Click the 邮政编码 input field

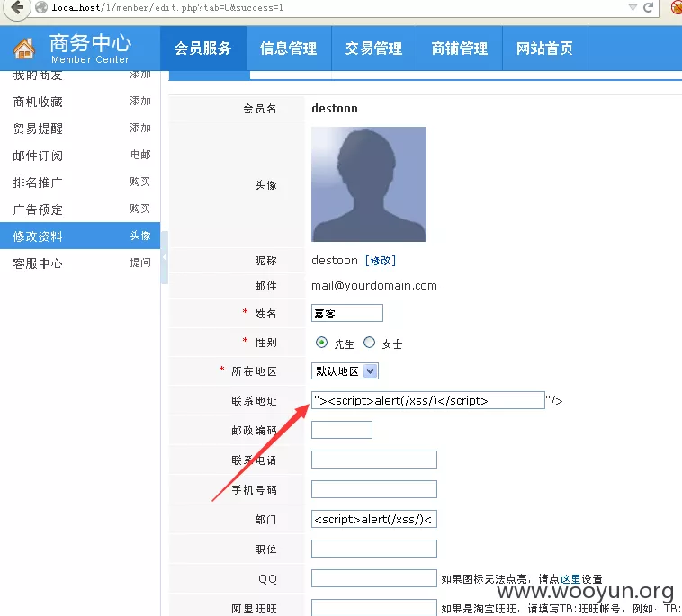click(x=342, y=430)
